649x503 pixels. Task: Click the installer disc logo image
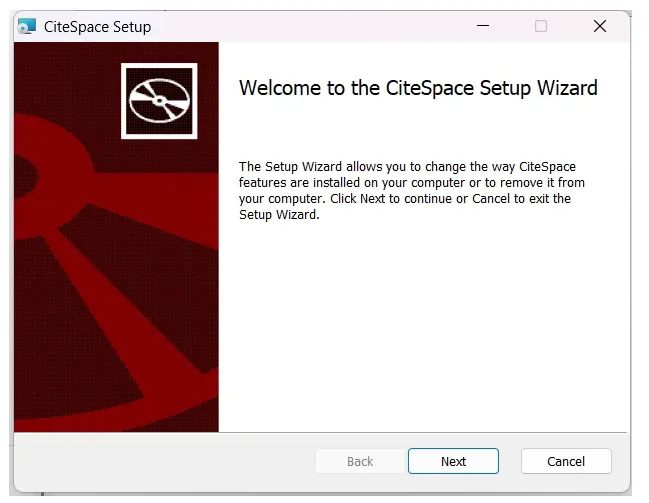pos(159,101)
